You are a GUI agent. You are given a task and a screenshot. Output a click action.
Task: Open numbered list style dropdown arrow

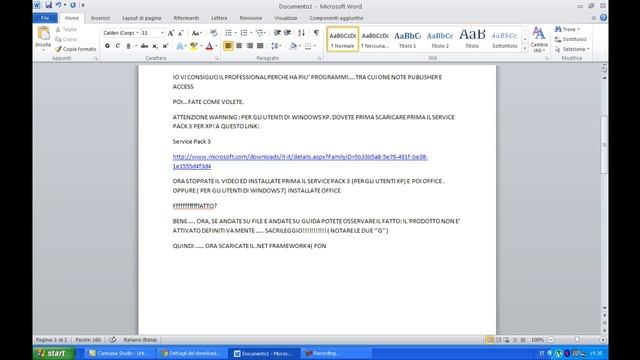coord(251,33)
